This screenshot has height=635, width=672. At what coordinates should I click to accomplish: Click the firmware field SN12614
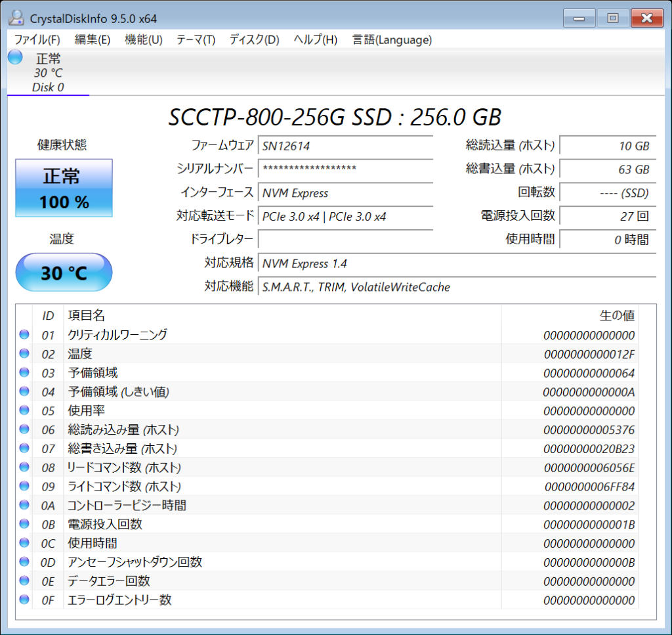point(345,146)
